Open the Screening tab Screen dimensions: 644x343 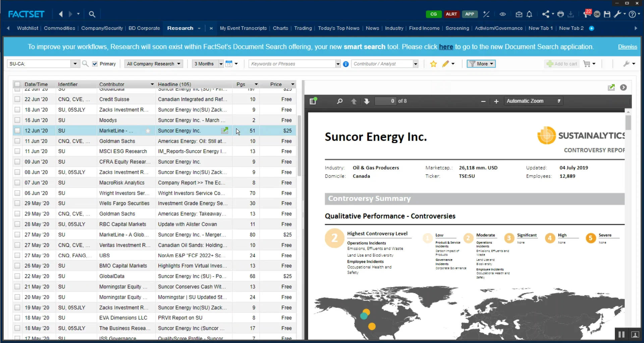457,28
